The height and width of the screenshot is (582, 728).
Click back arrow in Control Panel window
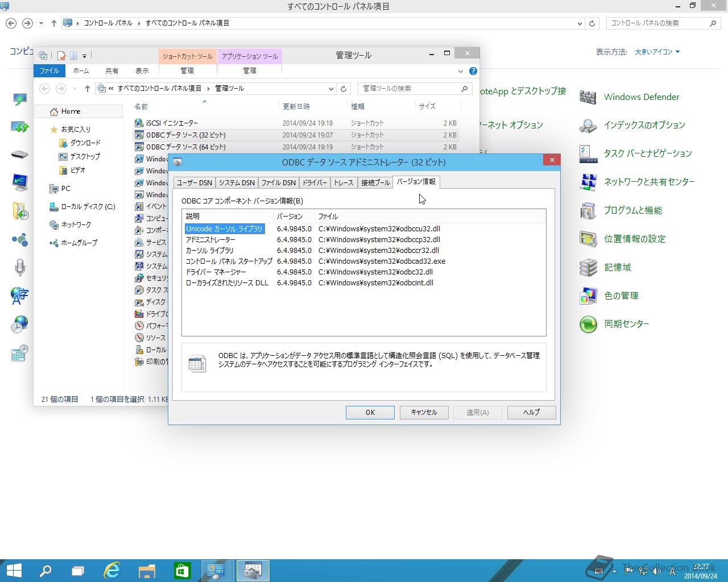[11, 23]
